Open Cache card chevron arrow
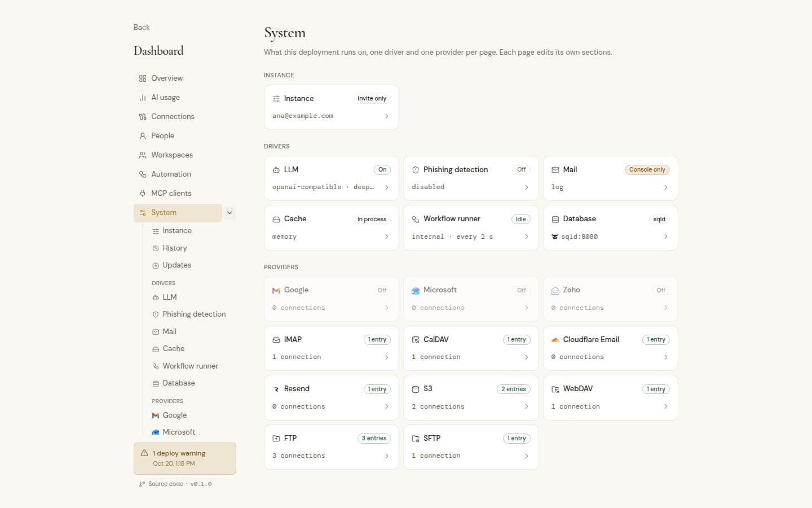The height and width of the screenshot is (508, 812). click(387, 237)
